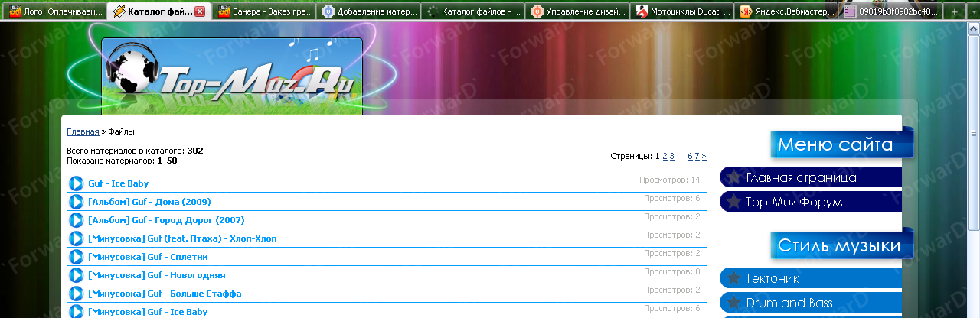Open a new browser tab with plus button
980x318 pixels.
[x=954, y=11]
